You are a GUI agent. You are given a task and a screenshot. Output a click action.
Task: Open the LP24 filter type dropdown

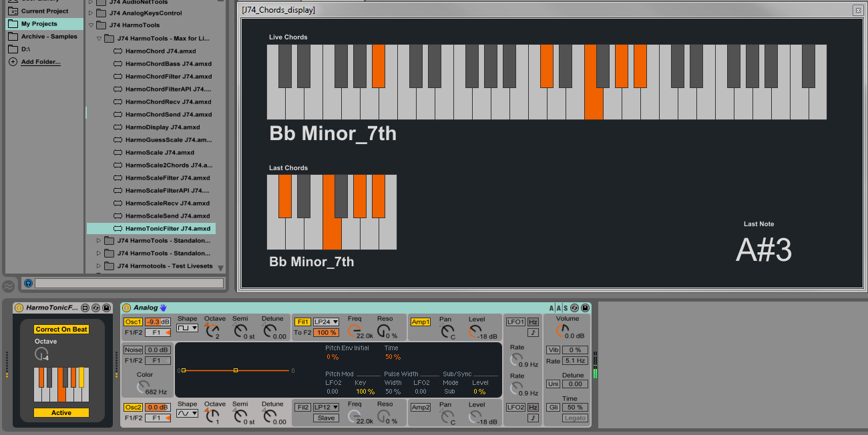tap(326, 322)
